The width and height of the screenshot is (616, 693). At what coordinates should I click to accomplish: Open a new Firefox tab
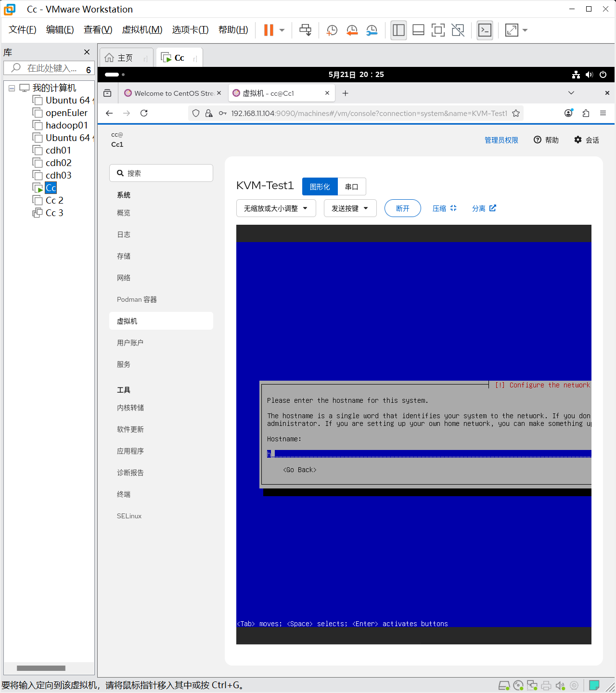click(x=345, y=93)
